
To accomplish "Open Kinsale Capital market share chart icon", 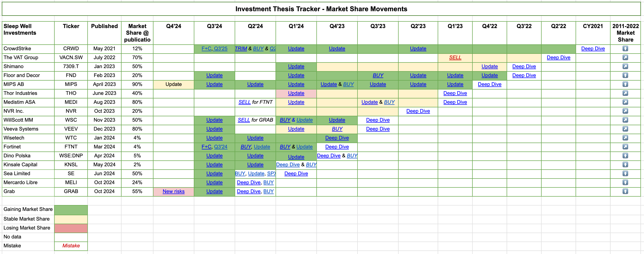I will coord(625,164).
